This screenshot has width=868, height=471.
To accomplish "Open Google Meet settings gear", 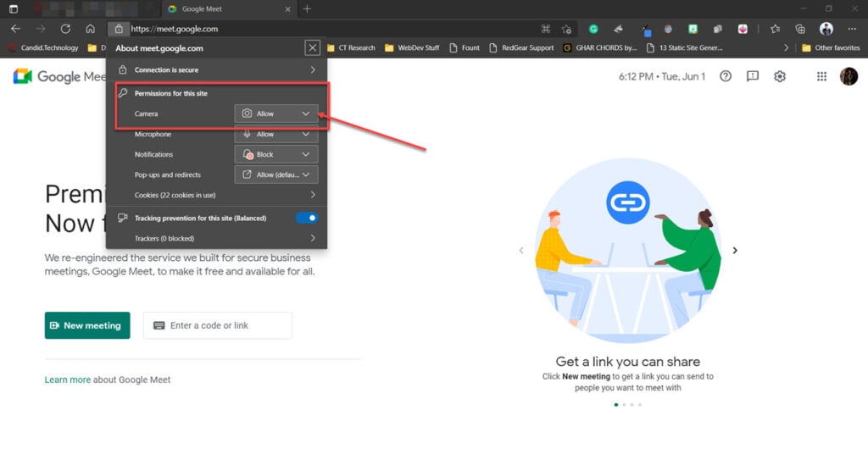I will (780, 76).
